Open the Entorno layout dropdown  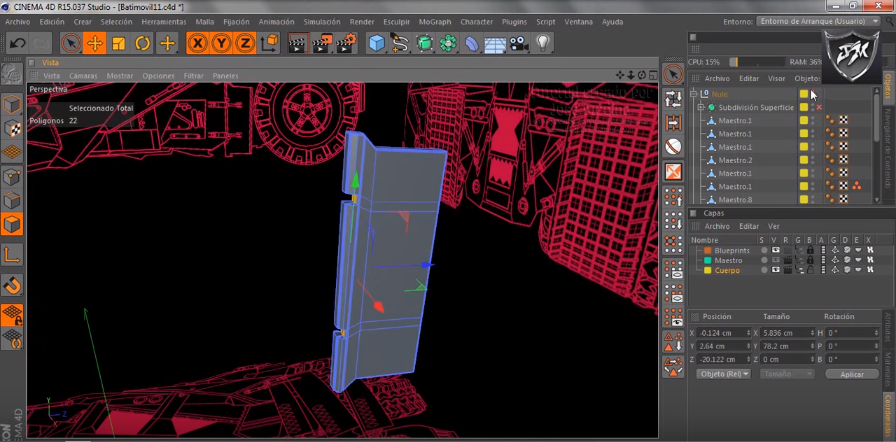pyautogui.click(x=819, y=21)
